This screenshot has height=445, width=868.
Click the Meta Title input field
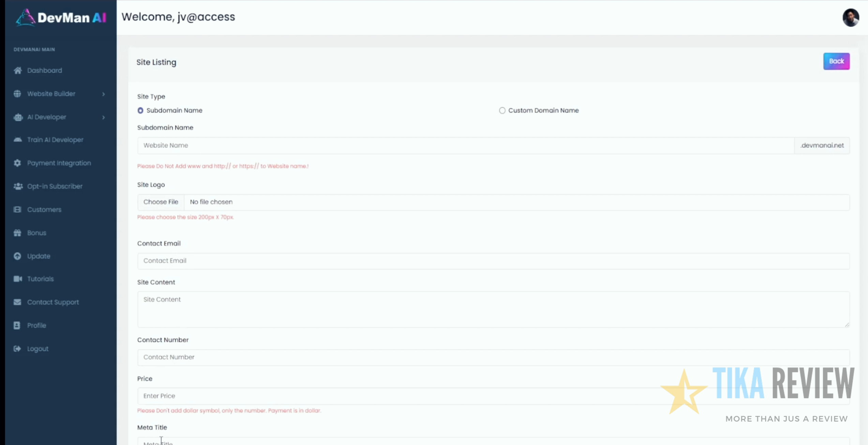tap(493, 441)
